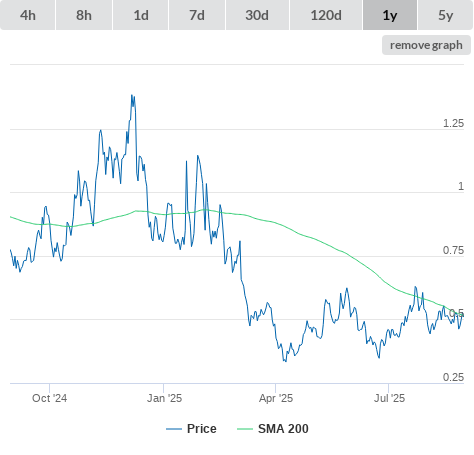The height and width of the screenshot is (455, 474).
Task: Toggle the Price series in legend
Action: pyautogui.click(x=191, y=429)
